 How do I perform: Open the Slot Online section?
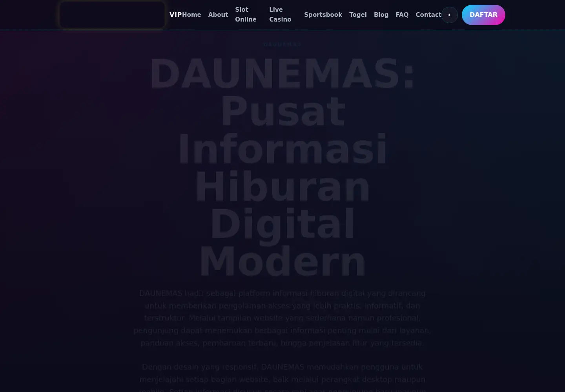click(x=246, y=15)
